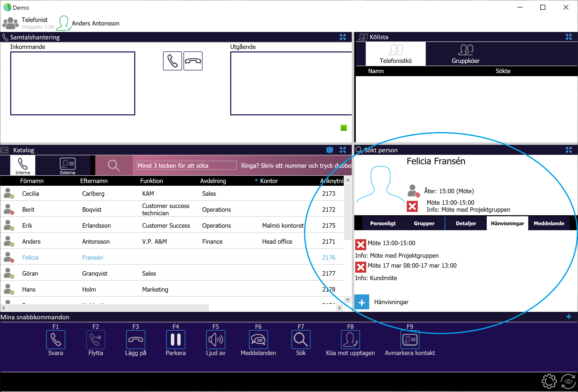Select the Telefonistkö tab
Viewport: 578px width, 392px height.
395,54
